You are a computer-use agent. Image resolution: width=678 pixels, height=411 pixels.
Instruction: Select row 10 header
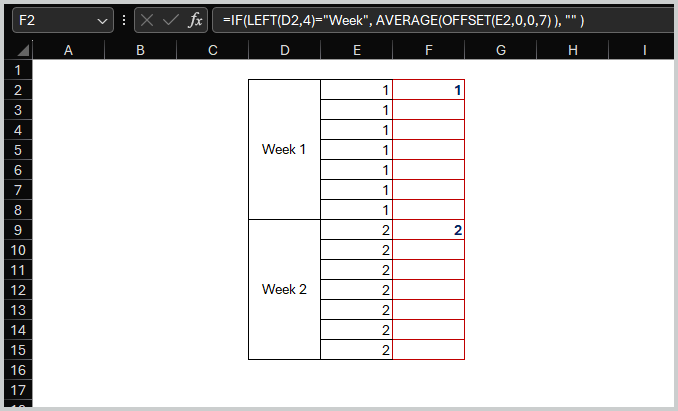pyautogui.click(x=18, y=250)
